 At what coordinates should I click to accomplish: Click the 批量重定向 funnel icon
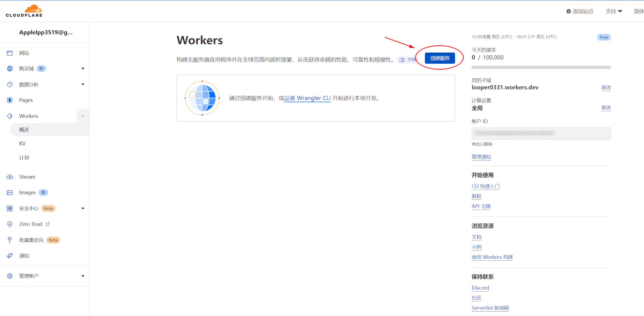point(10,240)
